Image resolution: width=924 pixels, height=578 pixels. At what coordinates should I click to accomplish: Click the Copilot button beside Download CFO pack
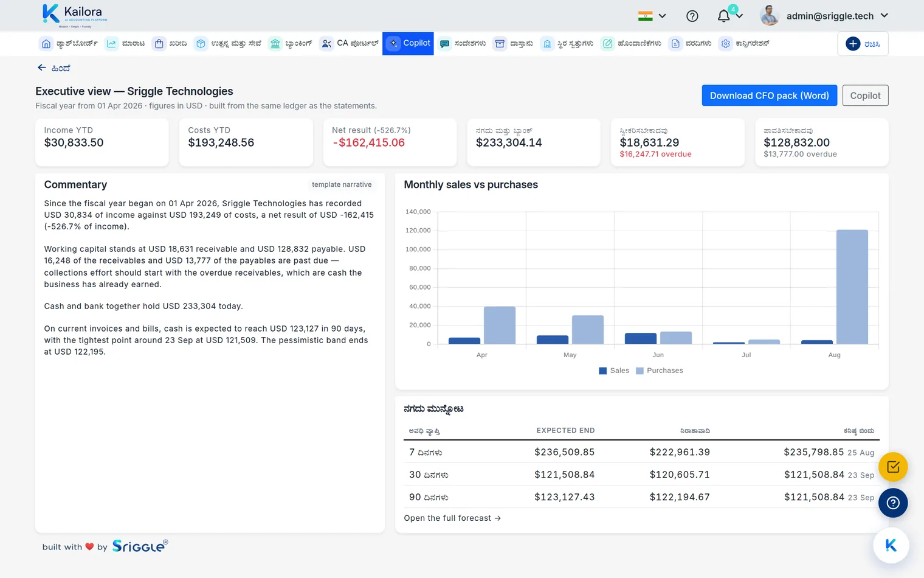pyautogui.click(x=865, y=96)
